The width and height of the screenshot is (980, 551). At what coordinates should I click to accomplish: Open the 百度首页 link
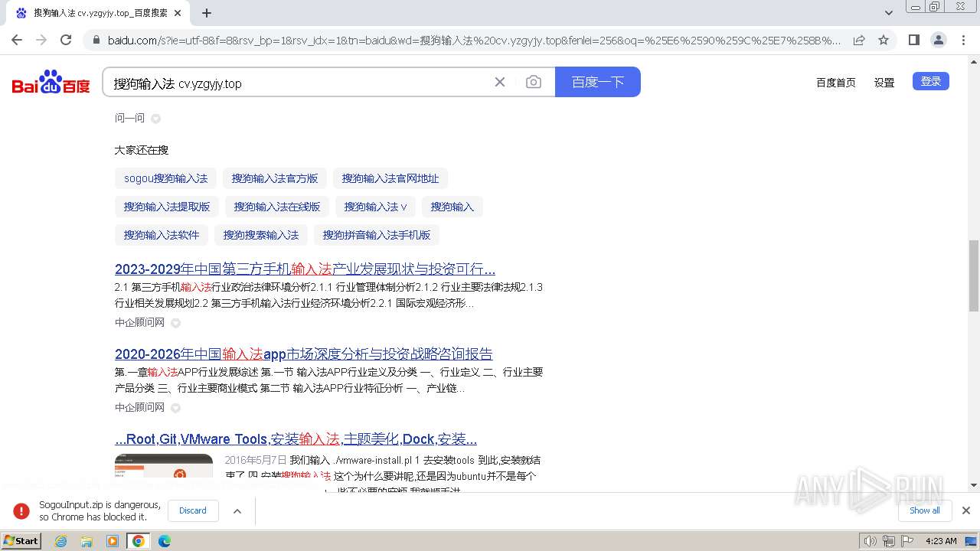(836, 83)
